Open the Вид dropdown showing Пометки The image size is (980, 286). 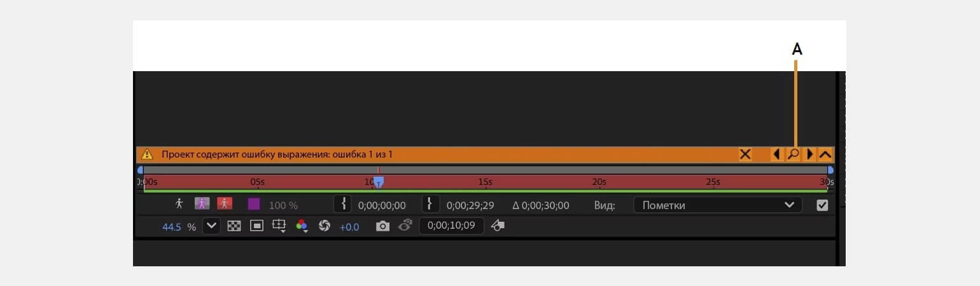coord(718,205)
